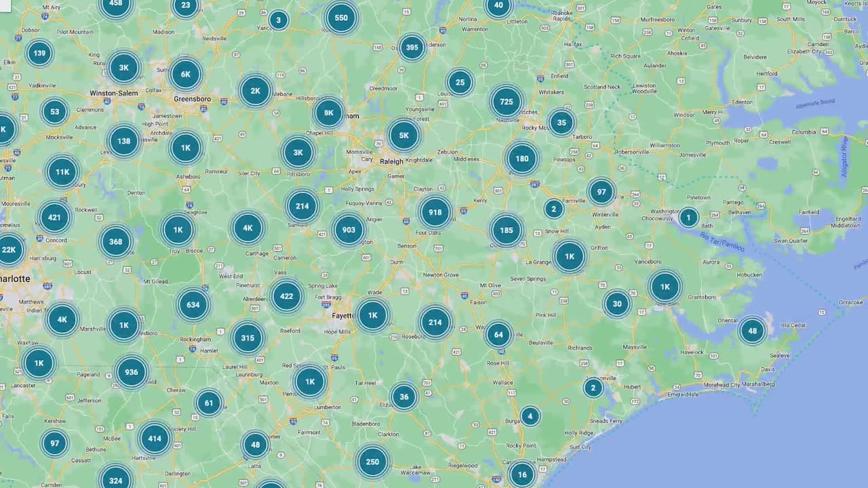Select the 725 cluster marker
The width and height of the screenshot is (868, 488).
(506, 102)
